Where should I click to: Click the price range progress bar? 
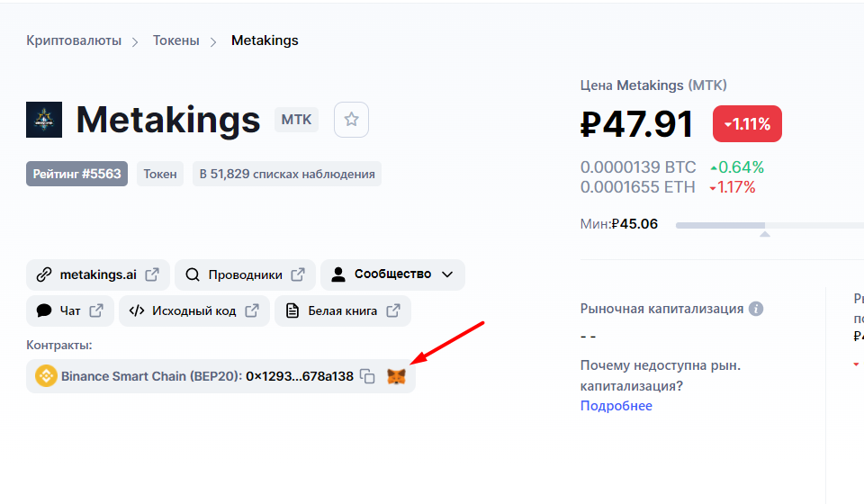tap(769, 225)
